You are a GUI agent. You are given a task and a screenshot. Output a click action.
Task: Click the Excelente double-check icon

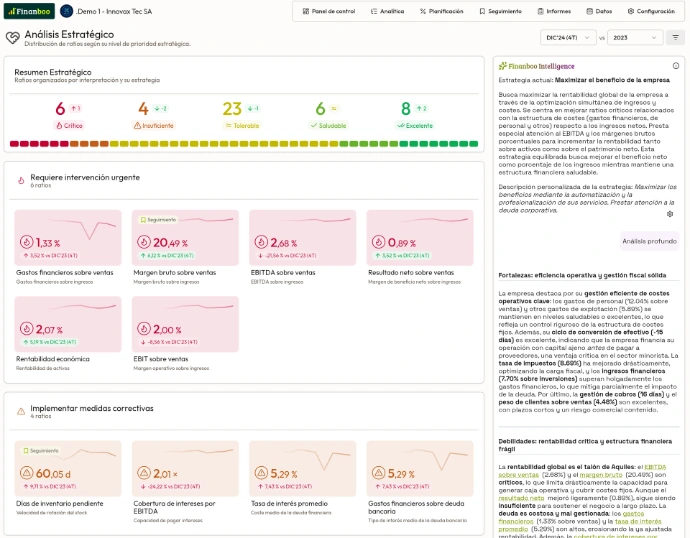pos(400,126)
